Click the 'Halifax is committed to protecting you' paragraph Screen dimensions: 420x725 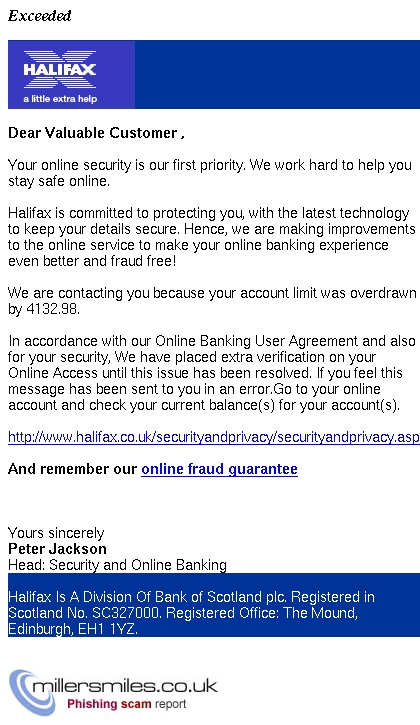tap(211, 237)
